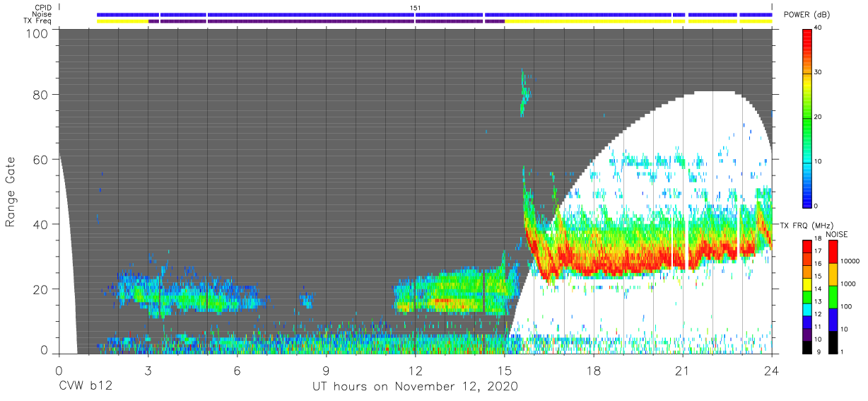
Task: Click the 15 tick on the UT hours axis
Action: (505, 370)
